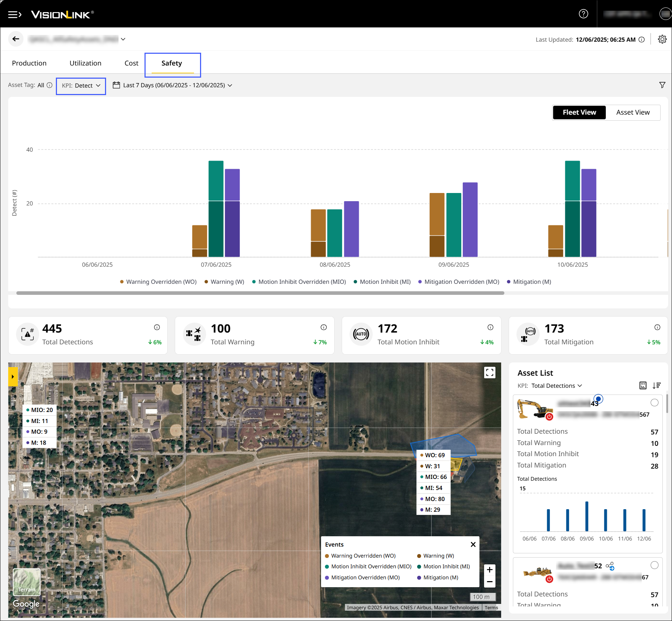Show Total Detections info tooltip

tap(157, 327)
